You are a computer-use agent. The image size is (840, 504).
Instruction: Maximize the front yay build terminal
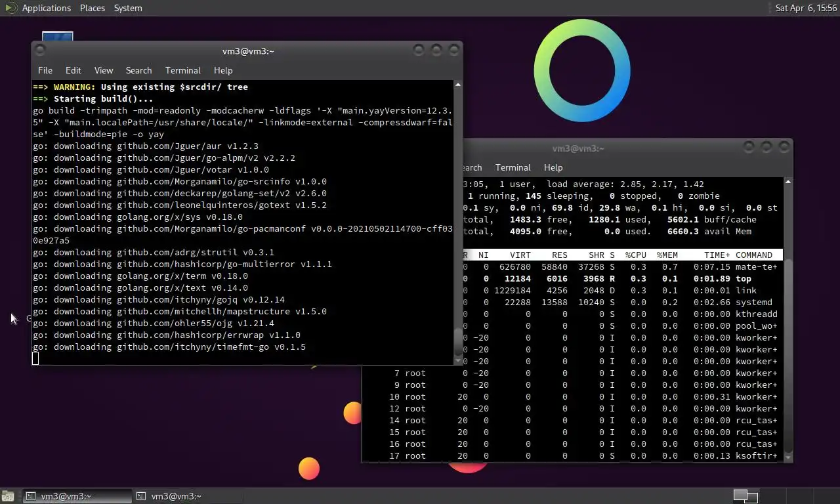[436, 50]
